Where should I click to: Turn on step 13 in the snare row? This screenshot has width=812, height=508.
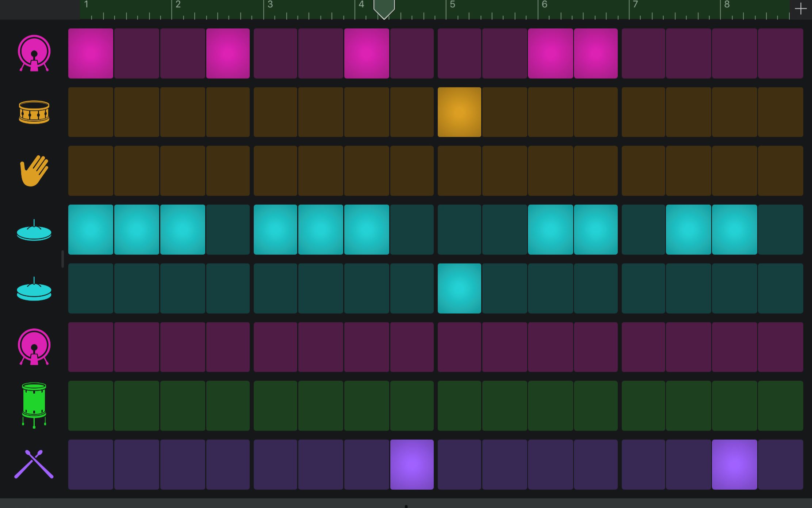click(x=643, y=112)
